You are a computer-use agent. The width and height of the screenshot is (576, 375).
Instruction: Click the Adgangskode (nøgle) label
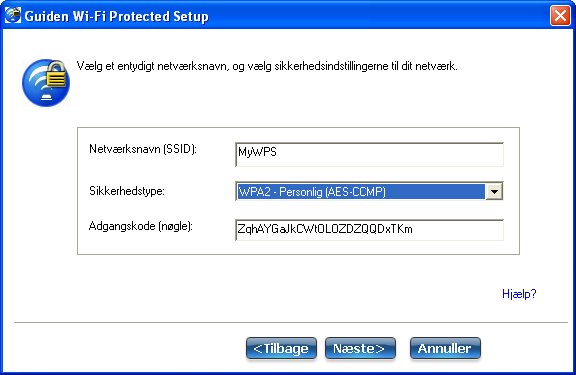click(x=141, y=227)
